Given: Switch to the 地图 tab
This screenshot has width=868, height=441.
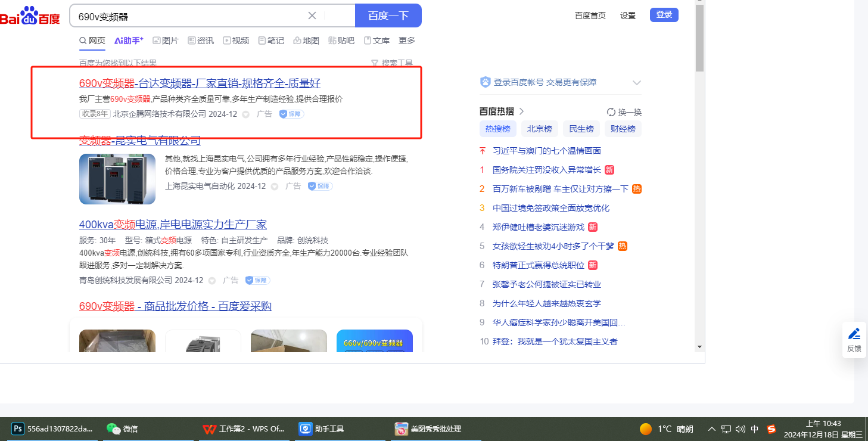Looking at the screenshot, I should pos(306,41).
